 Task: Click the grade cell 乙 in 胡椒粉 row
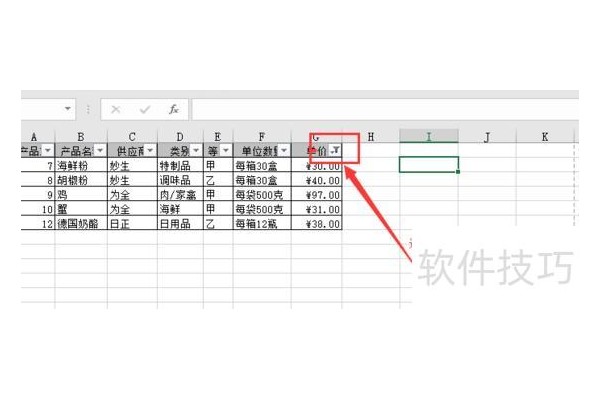[x=218, y=180]
